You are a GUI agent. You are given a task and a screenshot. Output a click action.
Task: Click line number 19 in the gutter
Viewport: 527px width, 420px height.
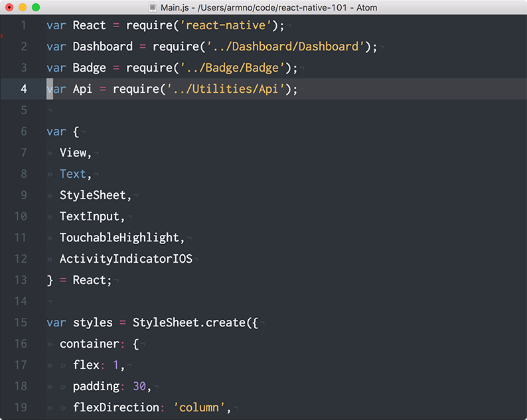(x=21, y=407)
